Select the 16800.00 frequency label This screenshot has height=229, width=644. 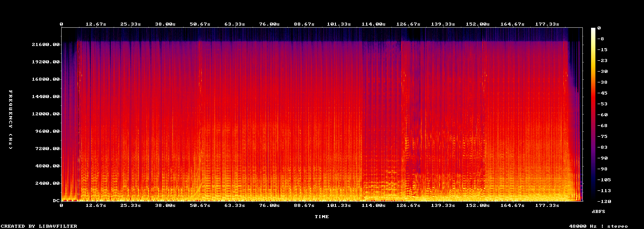45,79
